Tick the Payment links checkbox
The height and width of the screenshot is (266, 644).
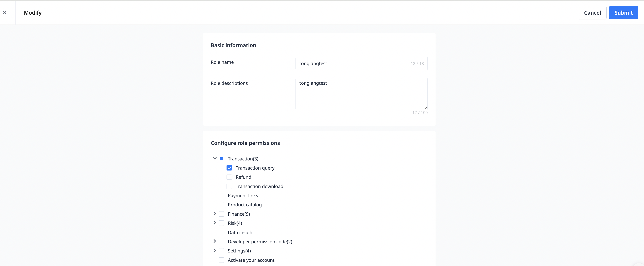221,196
